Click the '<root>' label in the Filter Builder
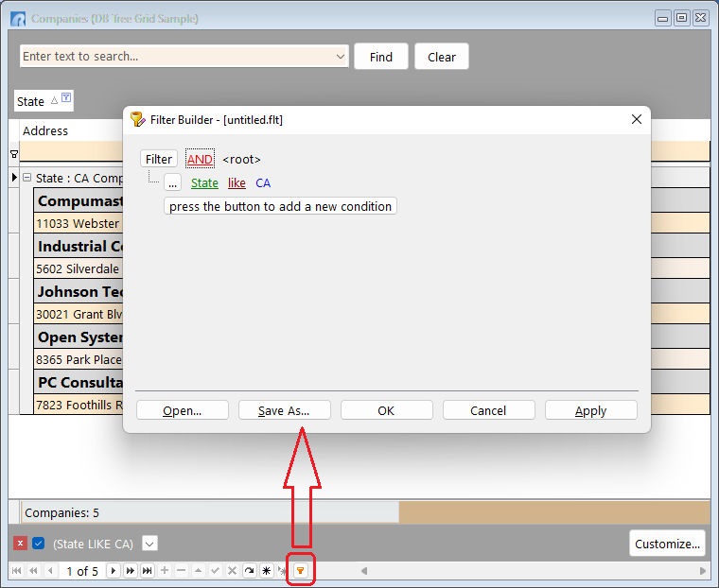Screen dimensions: 719x588 (x=241, y=160)
